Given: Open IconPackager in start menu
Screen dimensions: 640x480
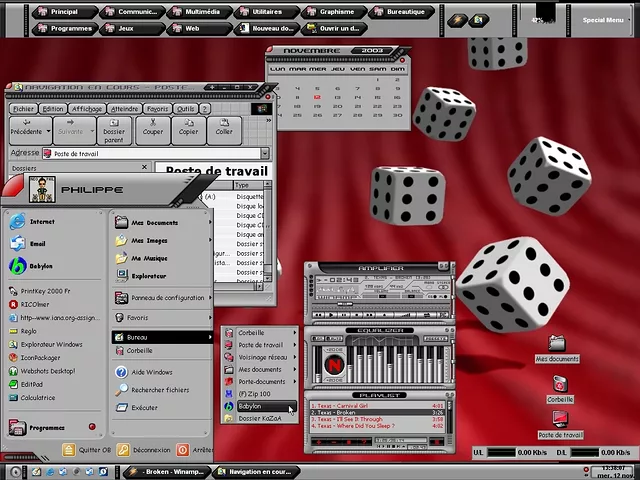Looking at the screenshot, I should coord(40,357).
